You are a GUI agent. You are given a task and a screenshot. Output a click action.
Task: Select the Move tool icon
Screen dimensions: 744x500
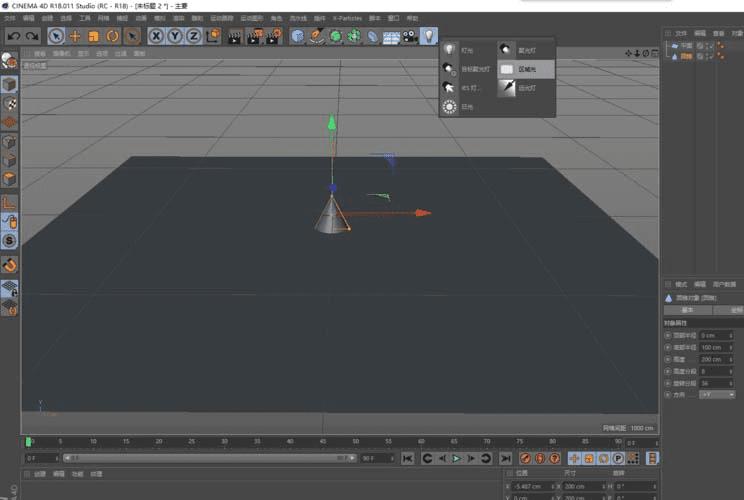tap(75, 36)
